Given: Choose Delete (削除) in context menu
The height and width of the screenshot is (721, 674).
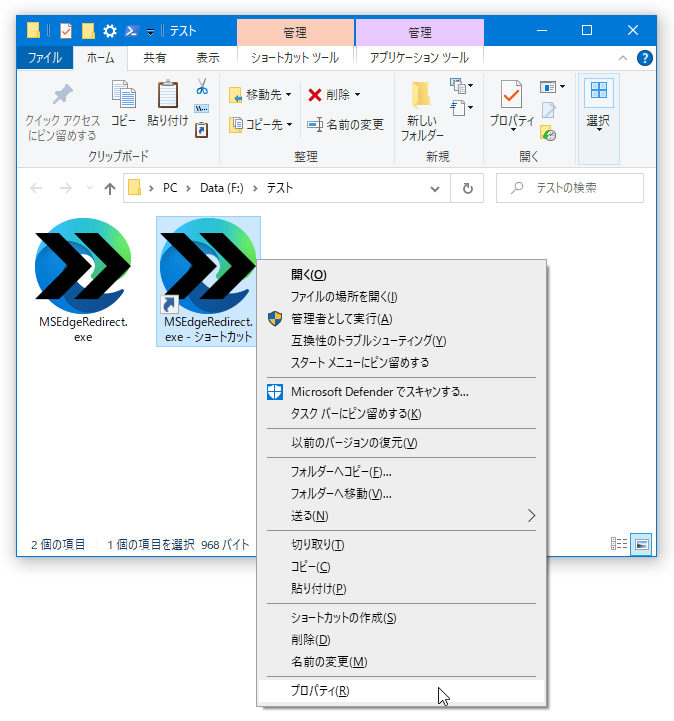Looking at the screenshot, I should point(401,640).
